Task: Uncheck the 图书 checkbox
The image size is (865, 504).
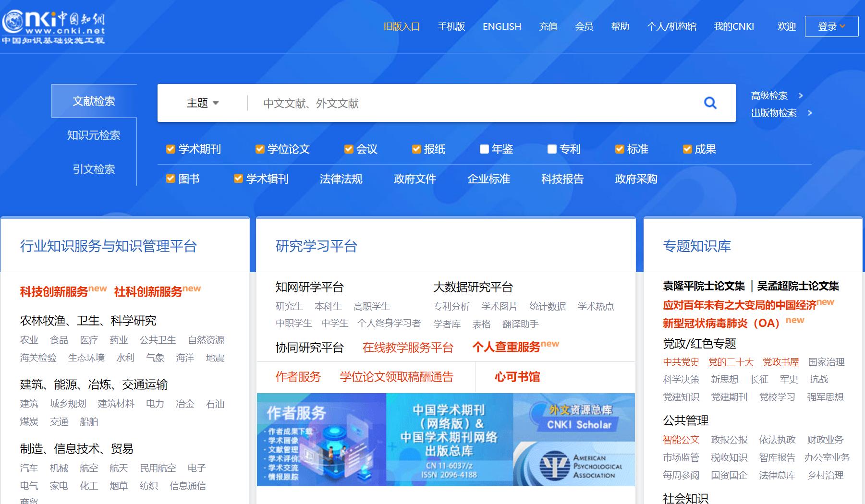Action: [x=171, y=179]
